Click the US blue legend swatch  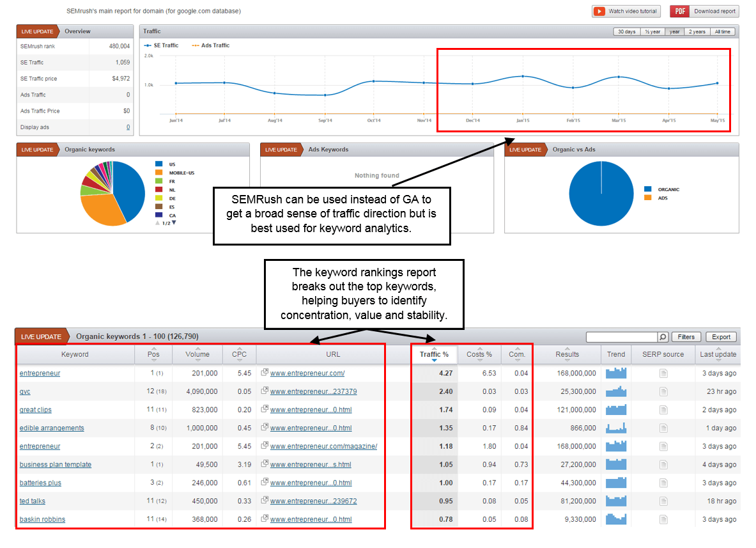click(x=158, y=164)
